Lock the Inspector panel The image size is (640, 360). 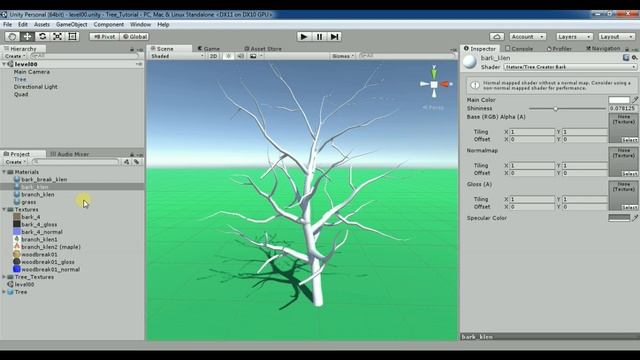click(x=627, y=49)
